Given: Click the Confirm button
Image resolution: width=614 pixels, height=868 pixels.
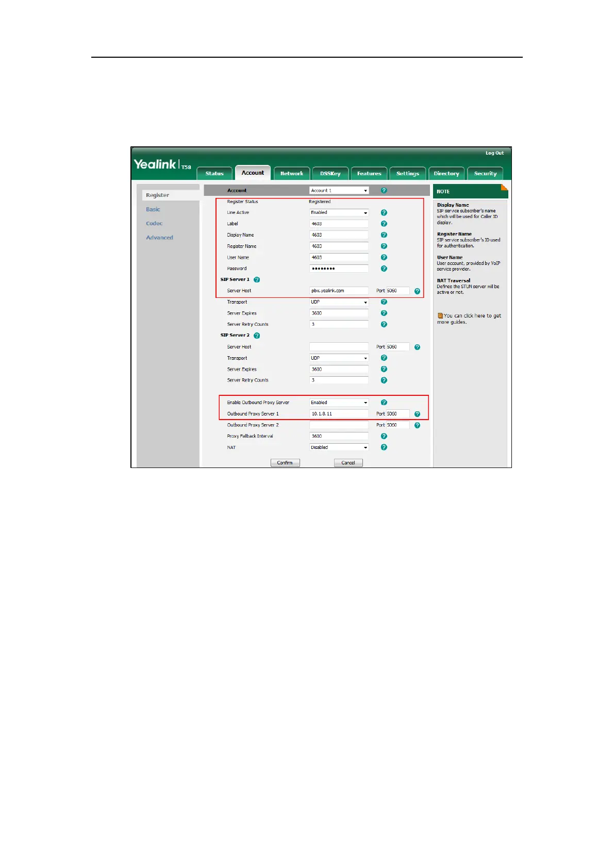Looking at the screenshot, I should pos(285,463).
